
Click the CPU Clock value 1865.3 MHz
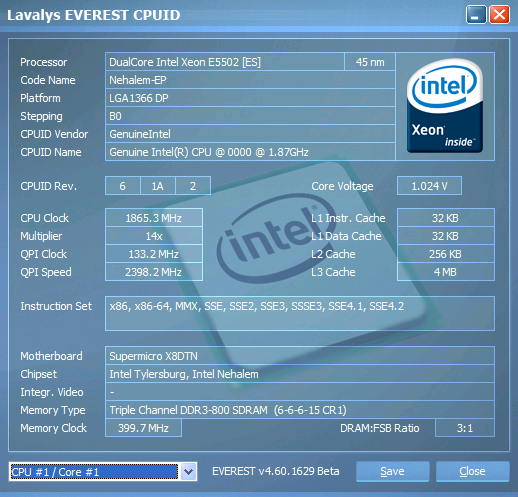154,218
